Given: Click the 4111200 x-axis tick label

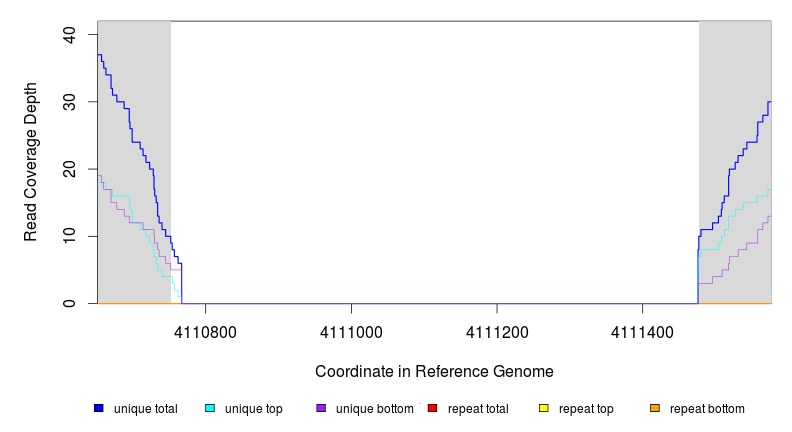Looking at the screenshot, I should 497,331.
